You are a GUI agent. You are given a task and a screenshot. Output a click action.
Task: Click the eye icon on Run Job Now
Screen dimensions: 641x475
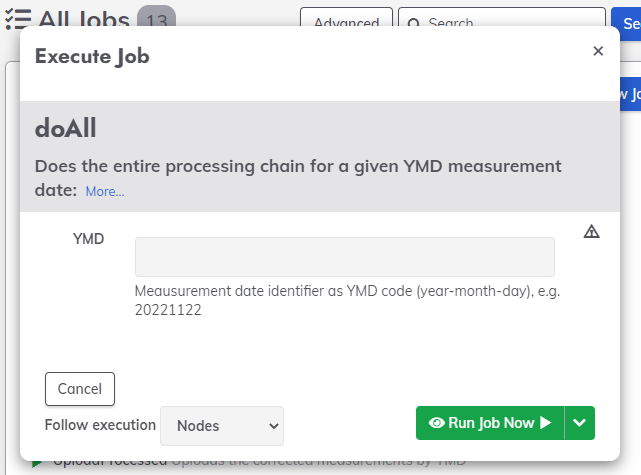[x=437, y=423]
